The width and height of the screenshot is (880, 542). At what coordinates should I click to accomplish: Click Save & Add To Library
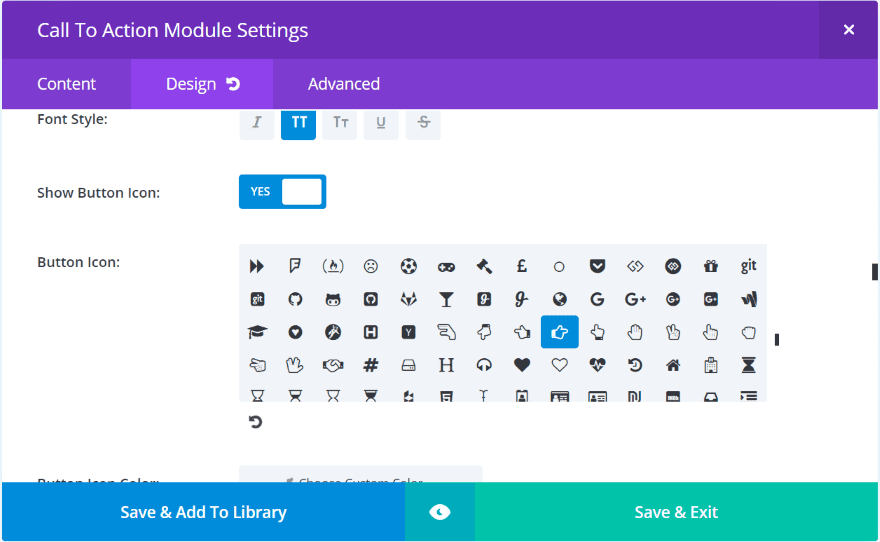tap(203, 512)
